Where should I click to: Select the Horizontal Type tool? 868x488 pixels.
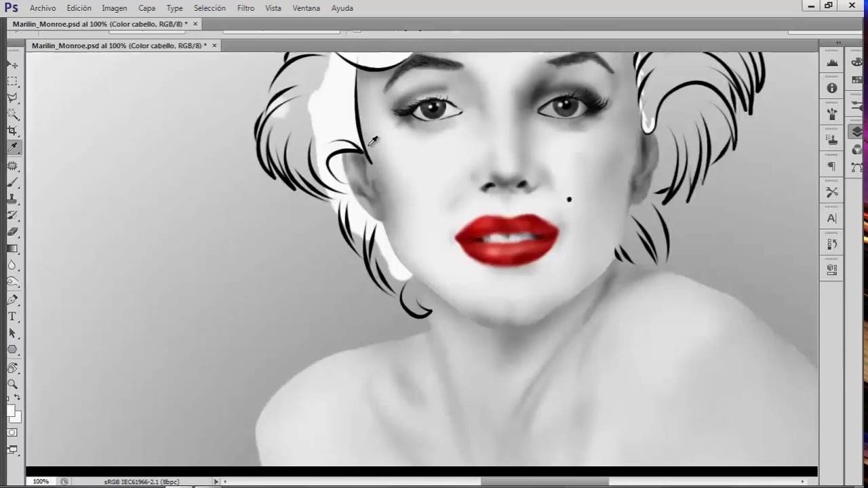(12, 317)
